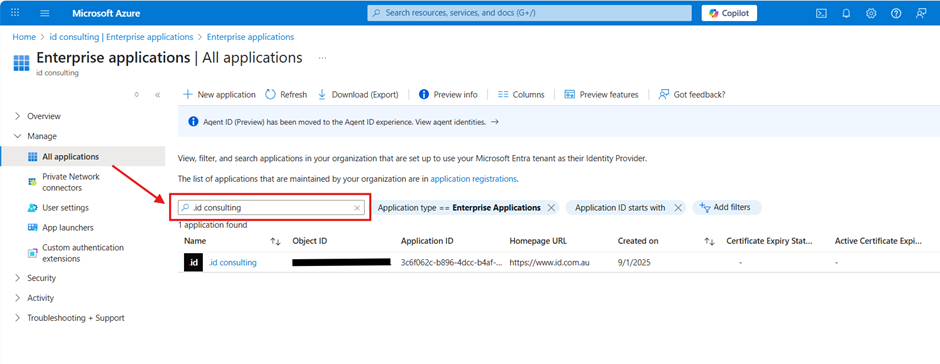Screen dimensions: 940x364
Task: Go to Home breadcrumb
Action: coord(24,37)
